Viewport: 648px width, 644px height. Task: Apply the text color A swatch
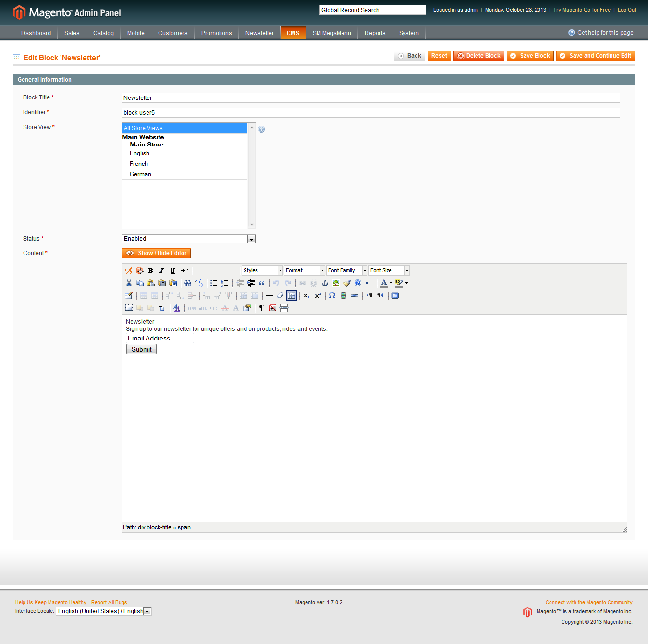click(384, 283)
